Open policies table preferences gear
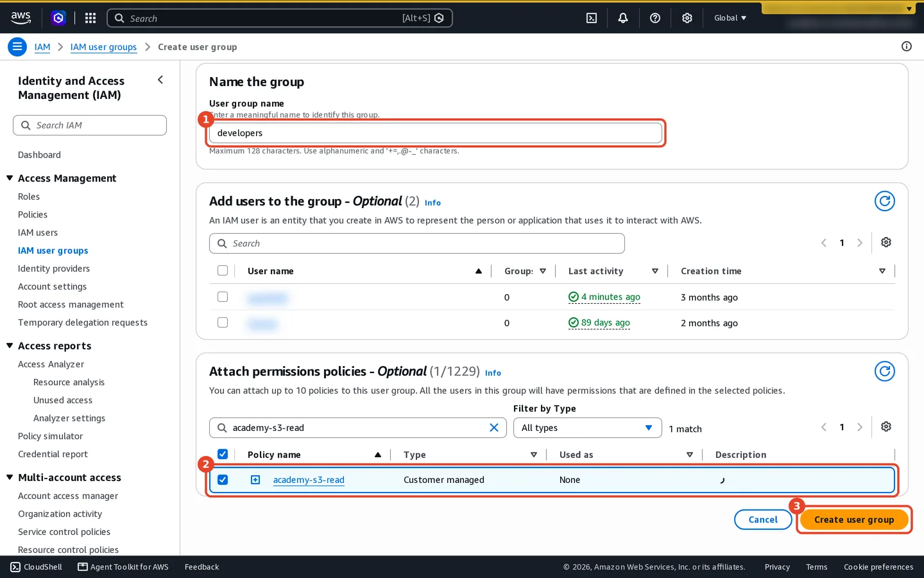This screenshot has width=924, height=578. [x=886, y=426]
